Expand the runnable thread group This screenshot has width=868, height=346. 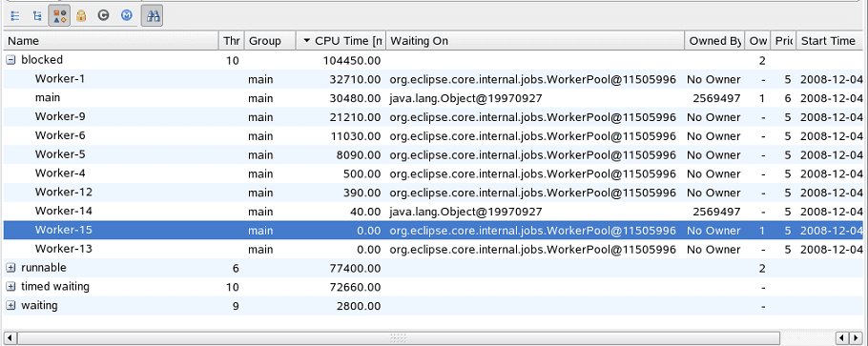click(11, 268)
